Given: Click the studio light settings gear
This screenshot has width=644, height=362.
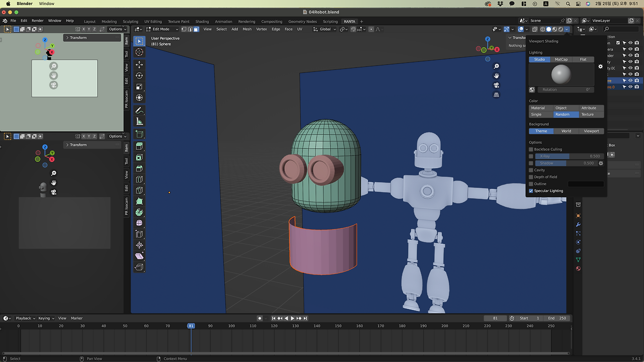Looking at the screenshot, I should click(600, 66).
